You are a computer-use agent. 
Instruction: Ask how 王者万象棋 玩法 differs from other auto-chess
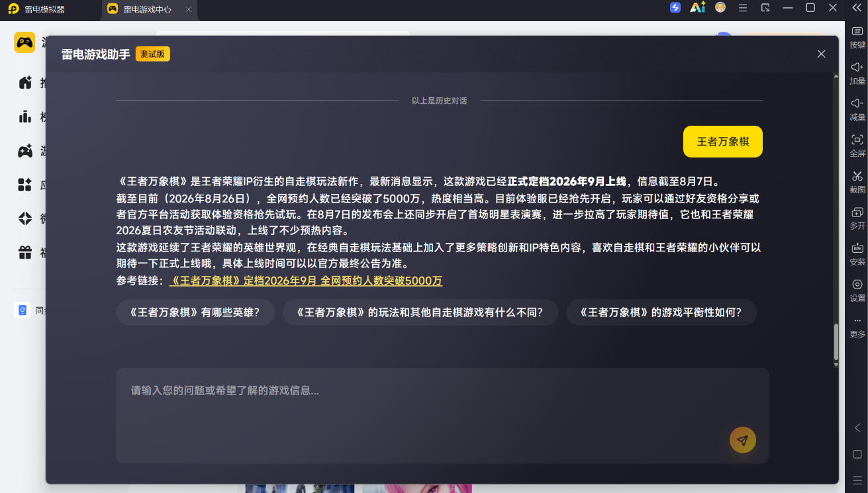click(420, 312)
